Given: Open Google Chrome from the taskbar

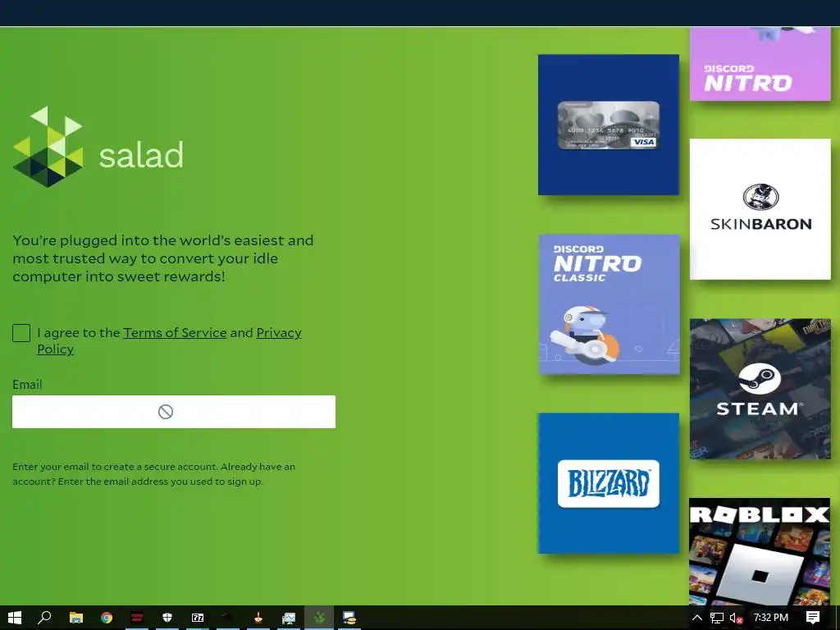Looking at the screenshot, I should point(107,618).
